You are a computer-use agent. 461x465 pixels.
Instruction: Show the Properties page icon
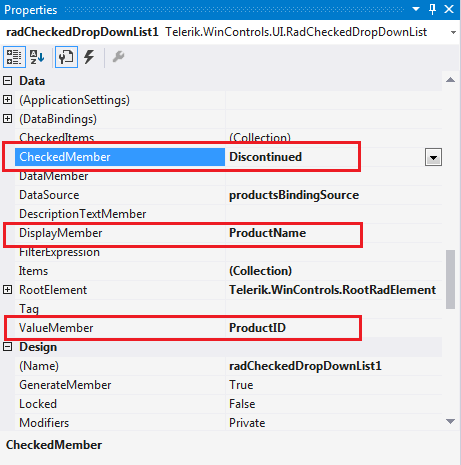click(66, 57)
